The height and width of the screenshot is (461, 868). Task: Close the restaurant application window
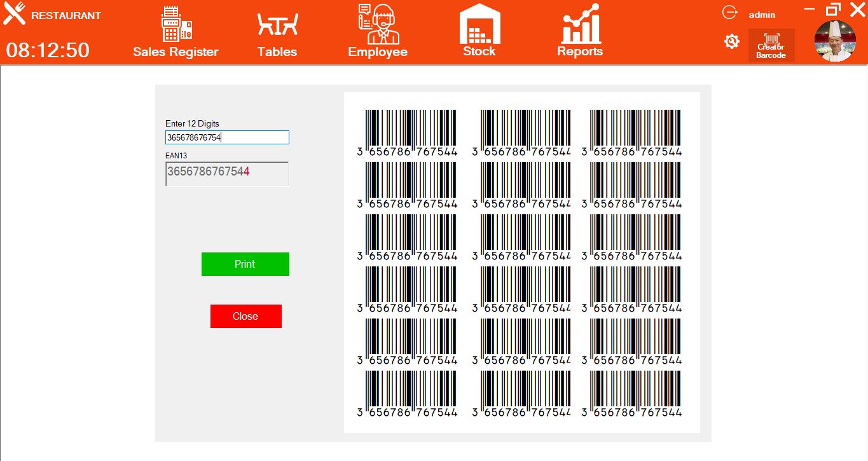857,10
